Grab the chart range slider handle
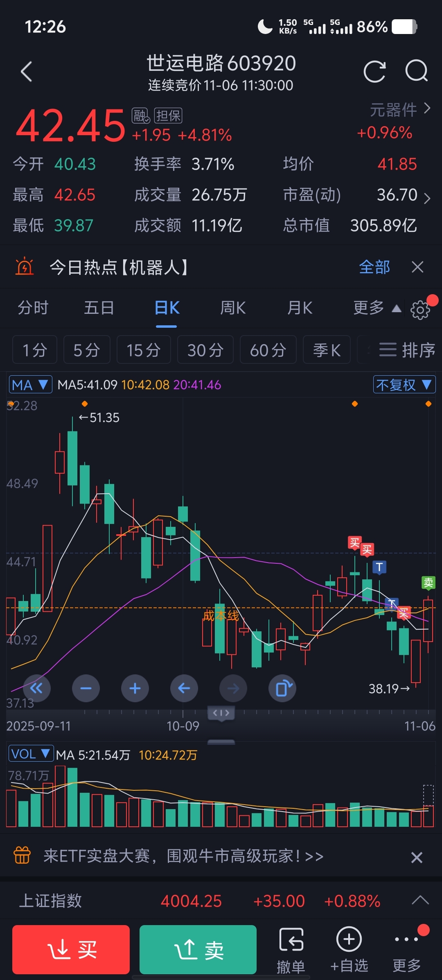 click(x=221, y=713)
